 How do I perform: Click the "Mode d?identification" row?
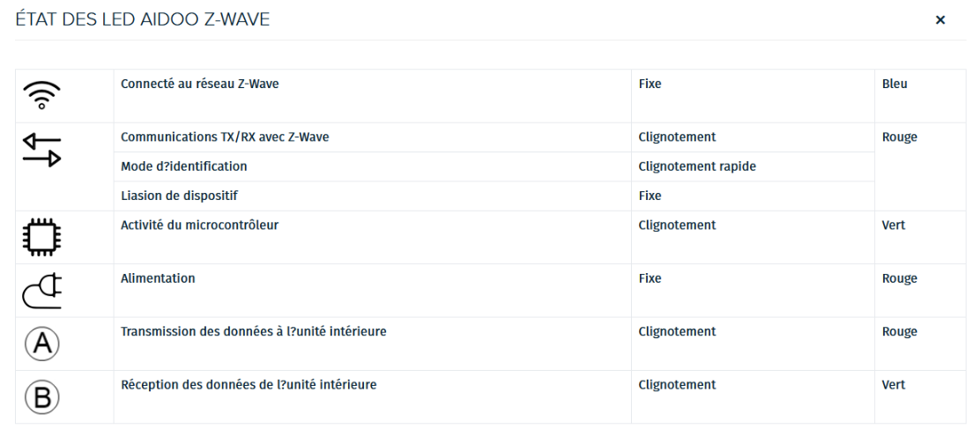click(183, 166)
